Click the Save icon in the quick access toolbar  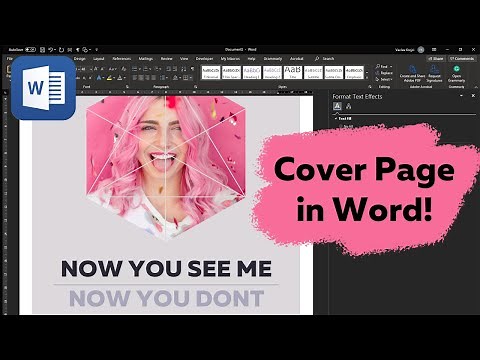pos(42,50)
